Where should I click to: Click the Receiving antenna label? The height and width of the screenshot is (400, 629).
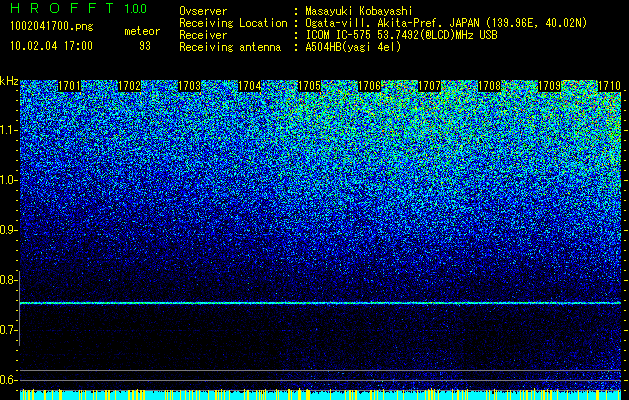tap(230, 47)
